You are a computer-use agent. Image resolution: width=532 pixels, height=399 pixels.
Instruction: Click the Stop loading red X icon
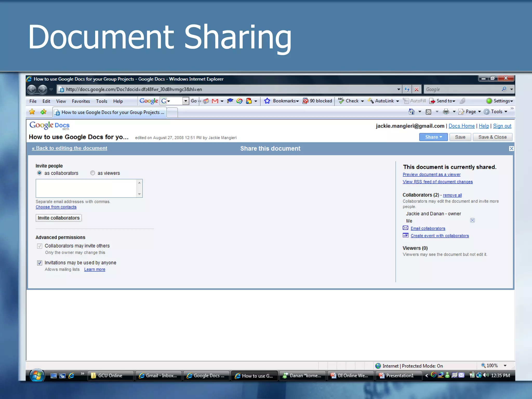click(416, 89)
